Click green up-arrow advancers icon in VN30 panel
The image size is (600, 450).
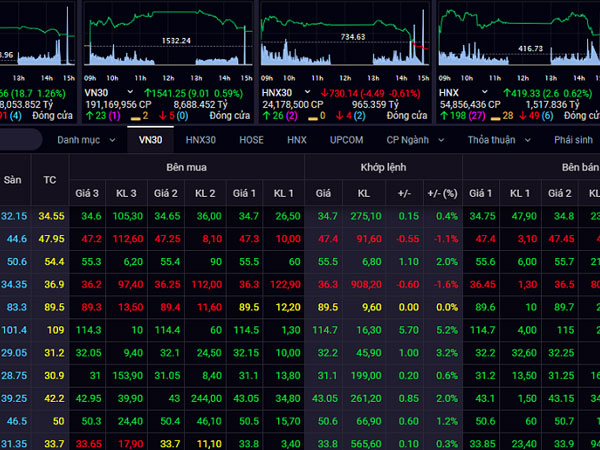[x=92, y=116]
